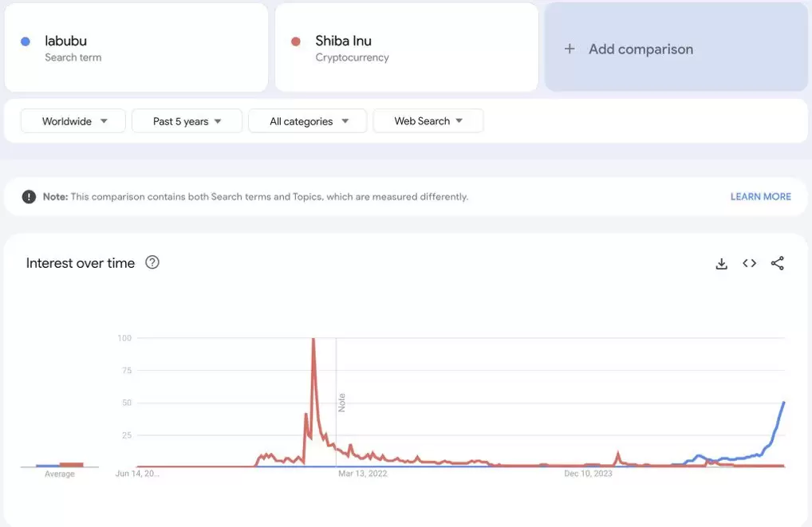Expand the Worldwide region dropdown
The image size is (812, 527).
(x=73, y=121)
